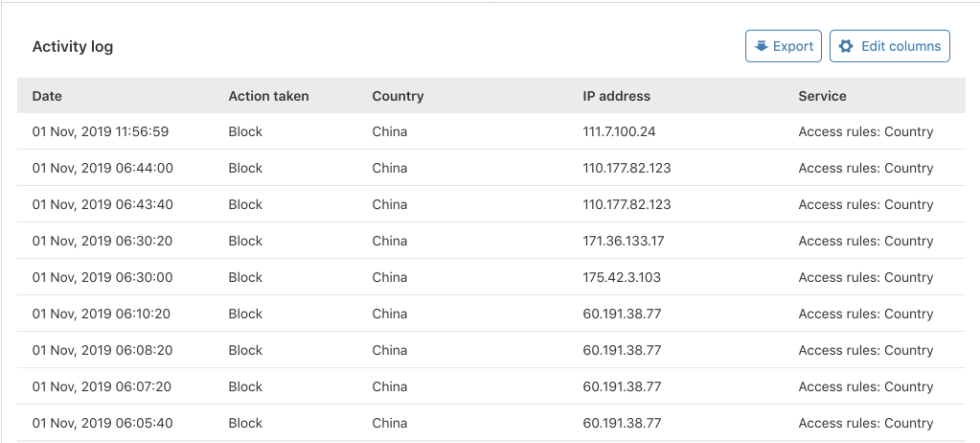Click the Country column header
The image size is (980, 443).
(398, 96)
